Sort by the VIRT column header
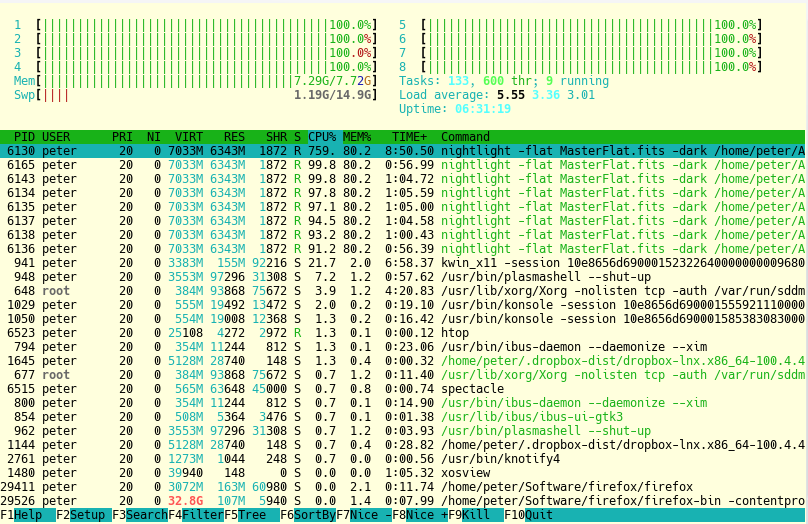This screenshot has width=808, height=524. coord(189,137)
